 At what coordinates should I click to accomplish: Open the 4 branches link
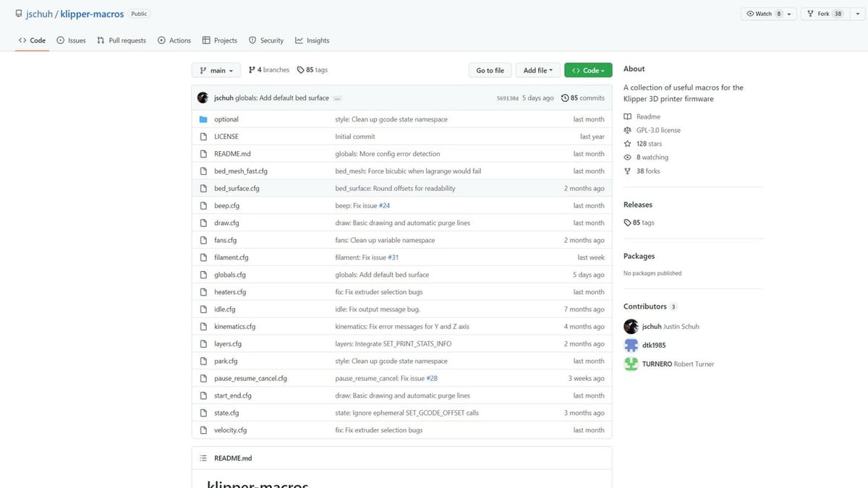[268, 70]
